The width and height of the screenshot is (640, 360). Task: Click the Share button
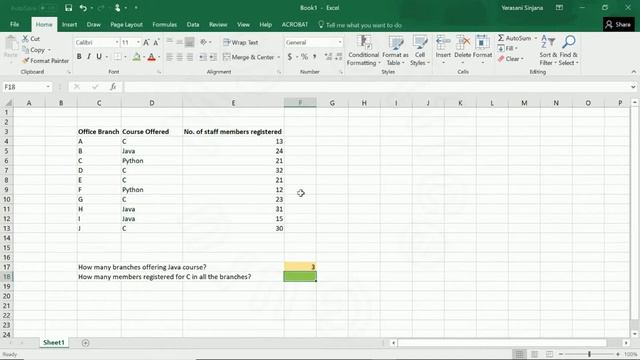(x=618, y=24)
